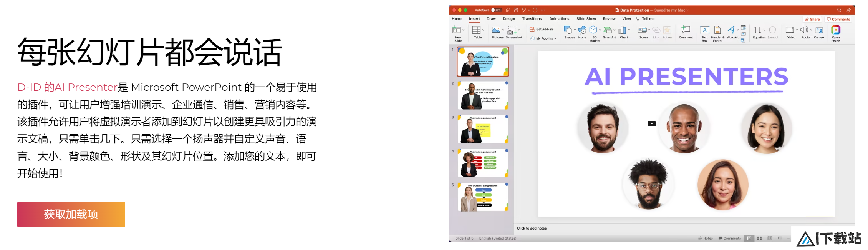Image resolution: width=868 pixels, height=250 pixels.
Task: Undo the last action in PowerPoint
Action: click(523, 10)
